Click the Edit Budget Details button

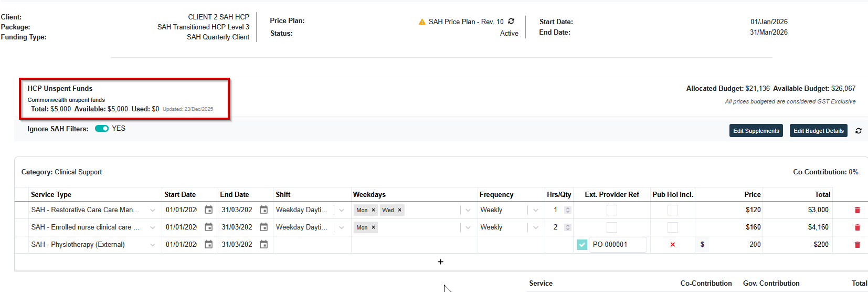click(x=818, y=131)
